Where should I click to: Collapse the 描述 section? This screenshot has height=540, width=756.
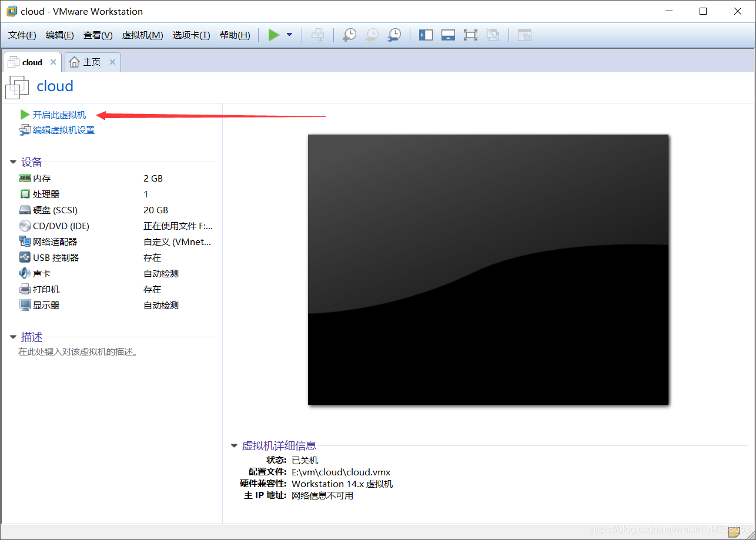[x=13, y=337]
